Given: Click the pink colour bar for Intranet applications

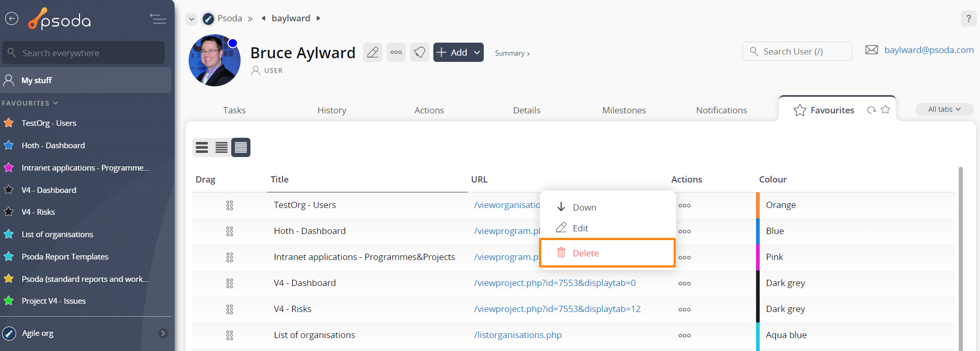Looking at the screenshot, I should (758, 257).
